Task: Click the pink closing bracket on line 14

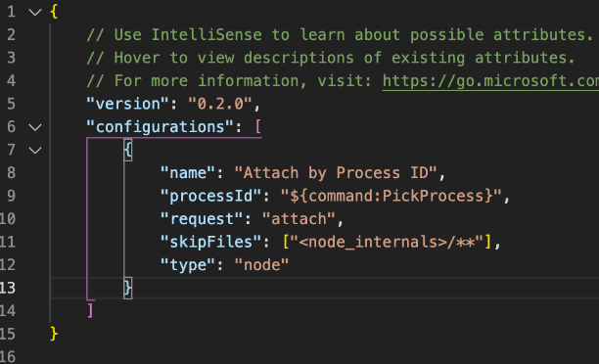Action: tap(90, 311)
